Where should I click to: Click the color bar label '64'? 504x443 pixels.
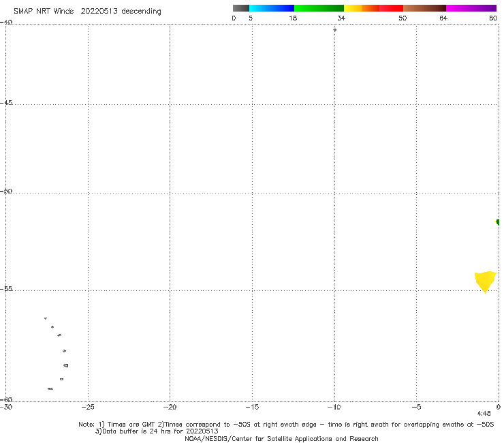(x=443, y=18)
